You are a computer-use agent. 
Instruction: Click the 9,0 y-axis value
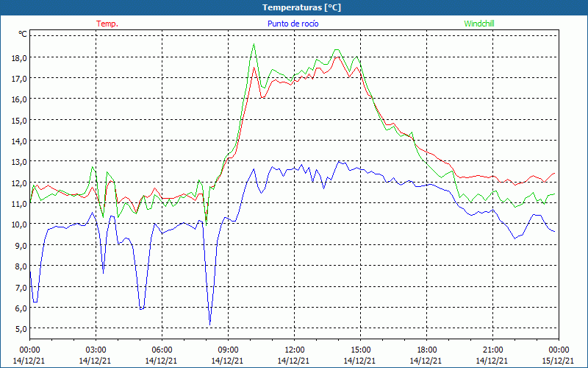click(22, 245)
